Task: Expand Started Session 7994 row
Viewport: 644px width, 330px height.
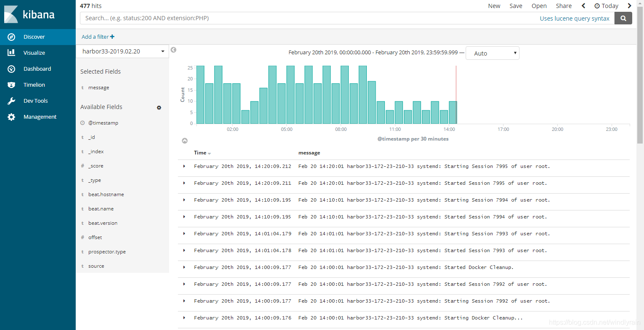Action: (x=184, y=217)
